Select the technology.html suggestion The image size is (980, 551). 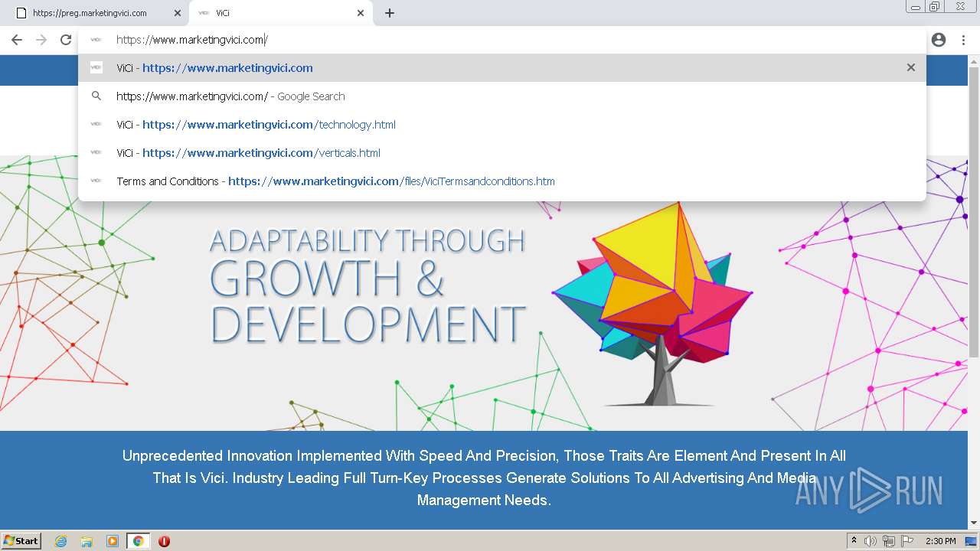coord(501,124)
